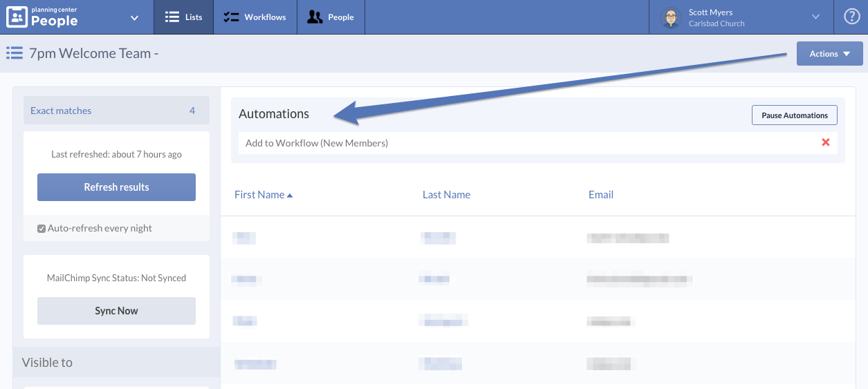868x389 pixels.
Task: Click Scott Myers profile avatar
Action: 670,18
